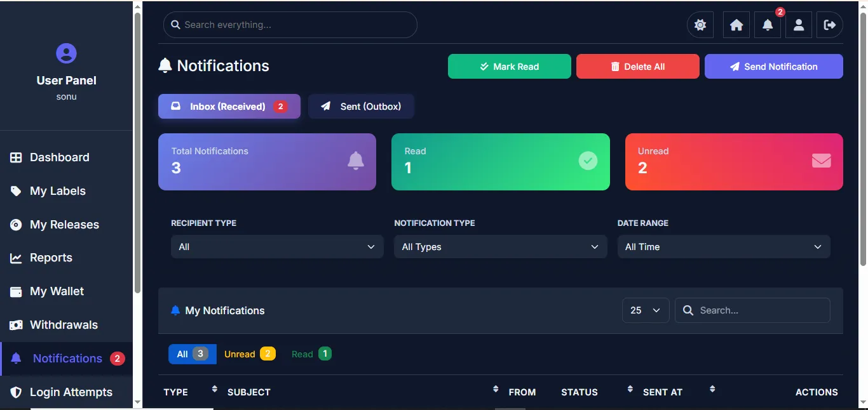Click the bell icon in Total Notifications card
868x410 pixels.
[x=356, y=161]
